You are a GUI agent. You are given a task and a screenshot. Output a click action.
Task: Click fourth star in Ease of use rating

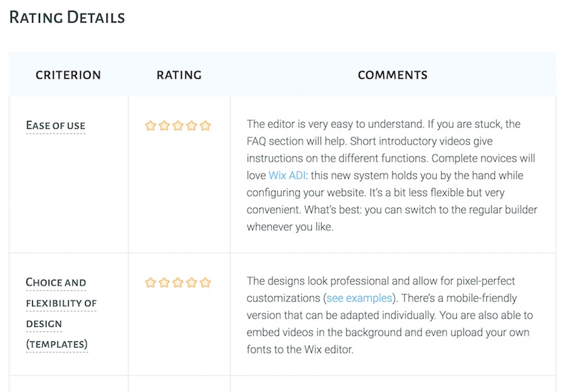point(192,126)
